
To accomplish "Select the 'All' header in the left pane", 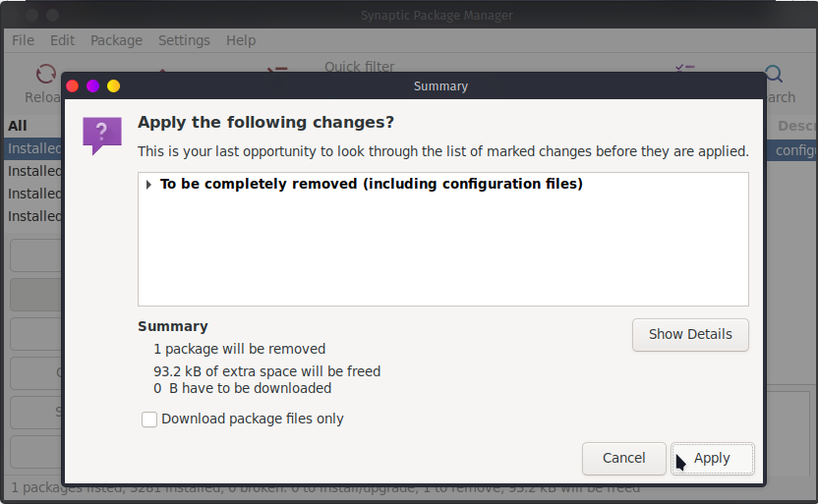I will 18,126.
